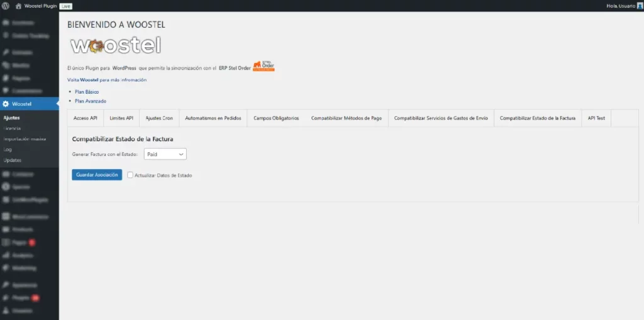Switch to the API Test tab

596,118
